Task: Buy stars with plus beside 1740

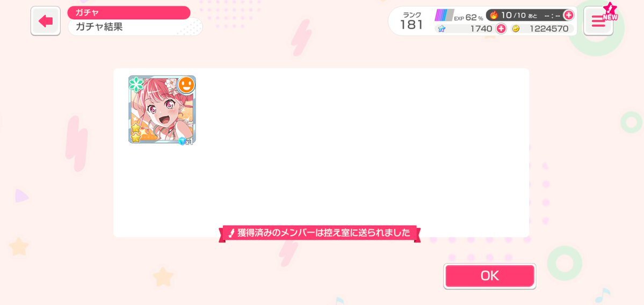Action: [x=501, y=28]
